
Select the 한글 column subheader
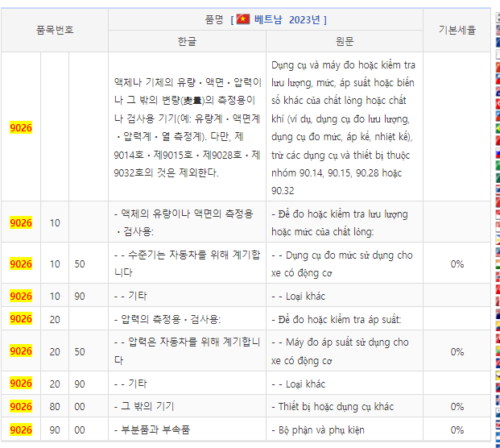click(x=187, y=41)
